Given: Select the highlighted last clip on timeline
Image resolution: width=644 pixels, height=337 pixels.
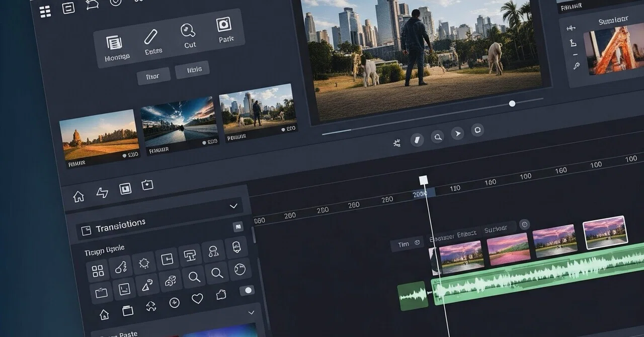Looking at the screenshot, I should pos(605,232).
